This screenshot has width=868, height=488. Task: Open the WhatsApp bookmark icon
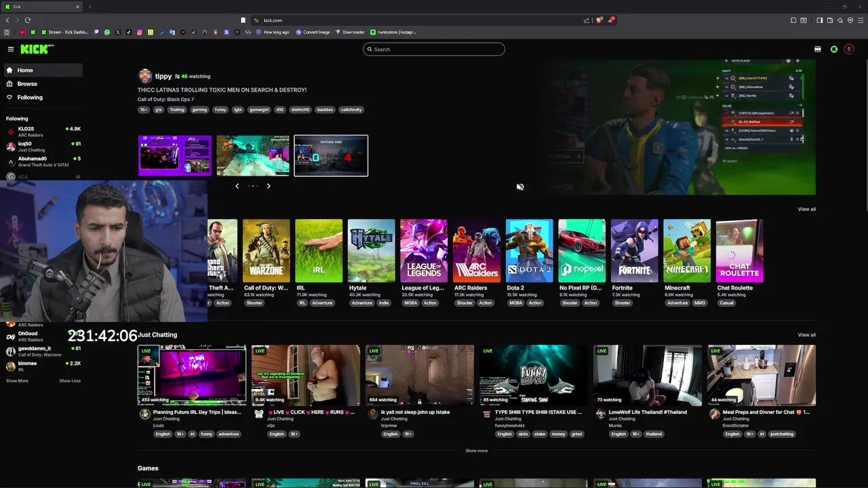[107, 32]
